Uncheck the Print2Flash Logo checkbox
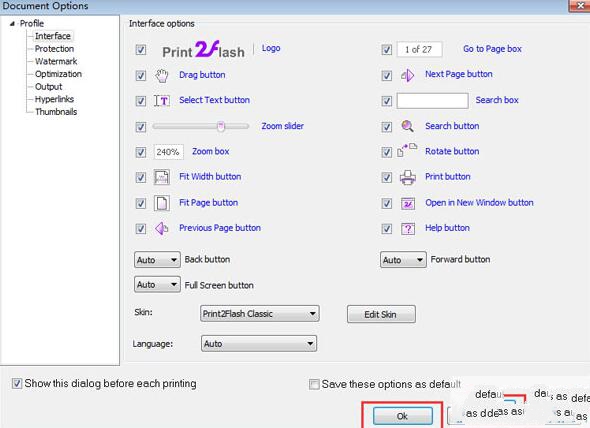 pos(141,50)
